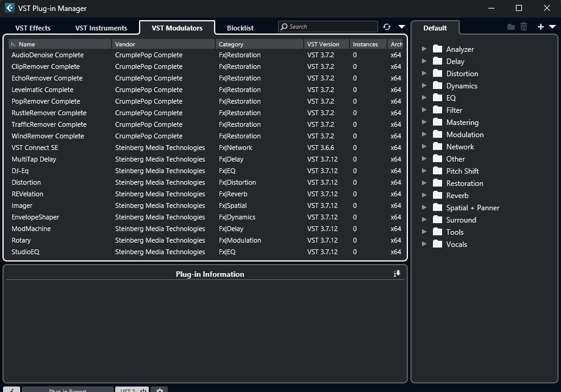
Task: Click the Filter folder icon
Action: (x=437, y=110)
